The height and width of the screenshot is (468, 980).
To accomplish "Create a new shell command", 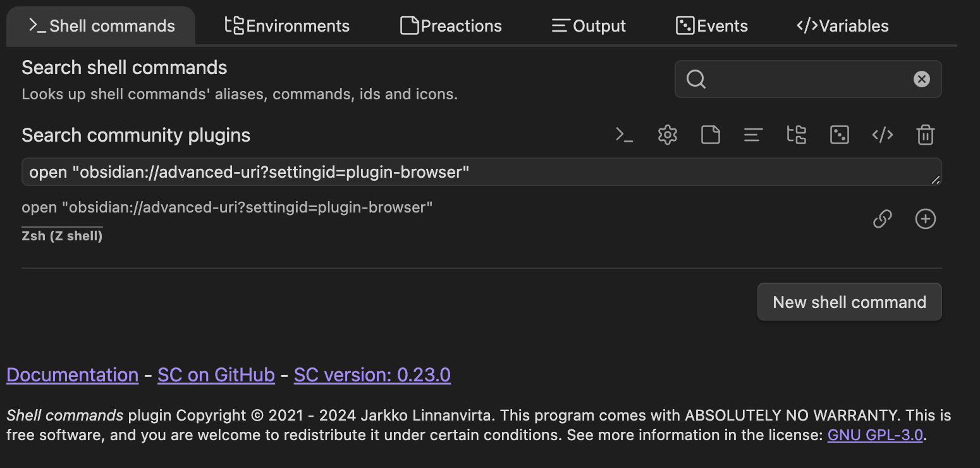I will [849, 302].
